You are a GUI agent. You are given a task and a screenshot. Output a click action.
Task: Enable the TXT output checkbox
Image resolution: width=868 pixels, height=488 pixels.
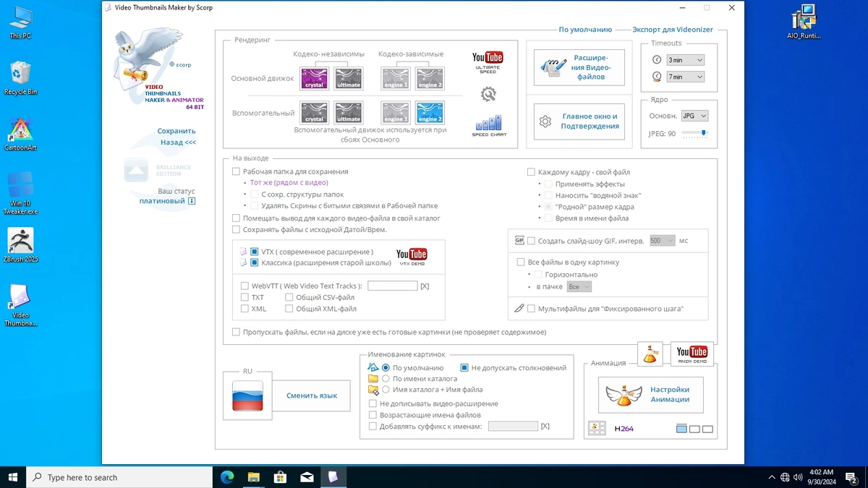point(244,297)
